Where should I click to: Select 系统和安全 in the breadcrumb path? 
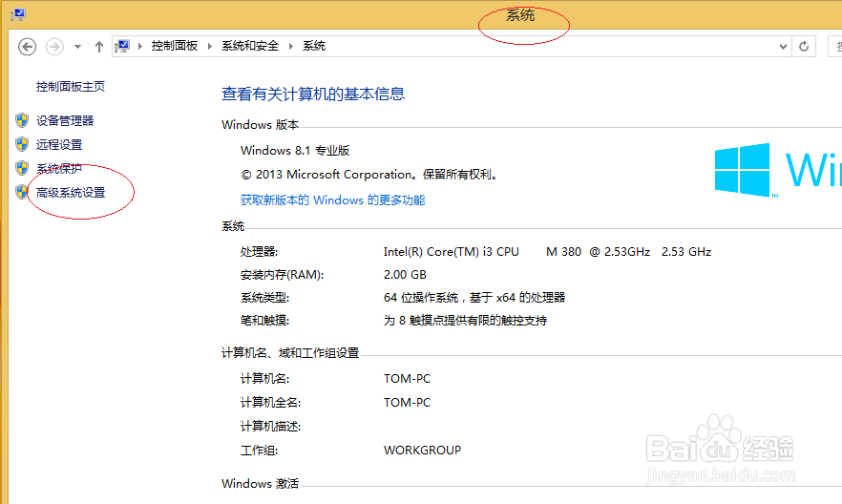click(250, 46)
